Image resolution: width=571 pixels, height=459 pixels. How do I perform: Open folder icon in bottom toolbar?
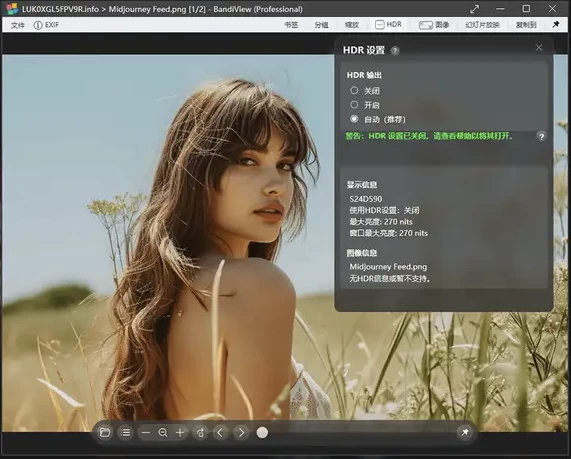[105, 432]
